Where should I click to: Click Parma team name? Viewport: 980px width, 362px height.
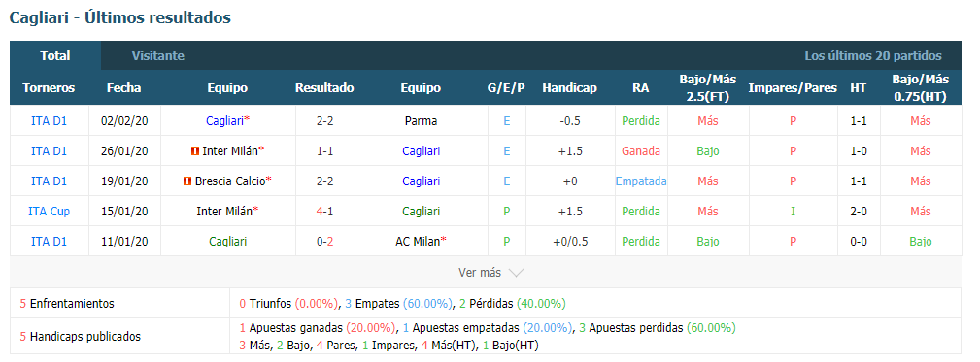421,121
